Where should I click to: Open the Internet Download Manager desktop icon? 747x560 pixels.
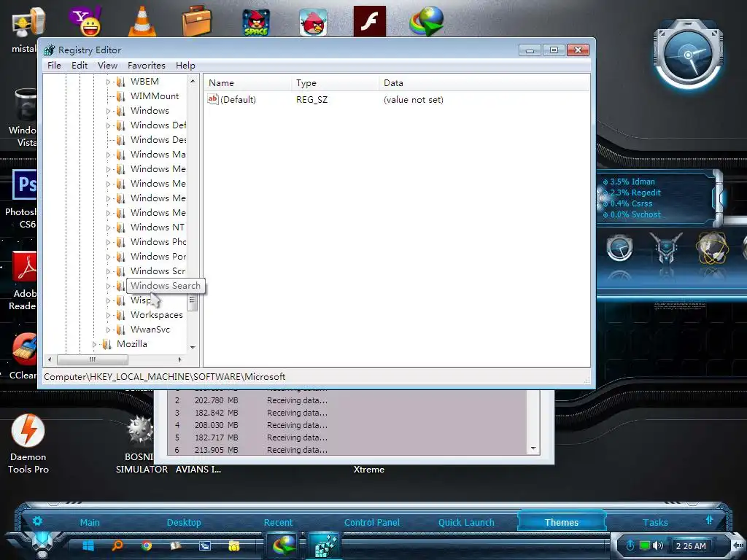(426, 21)
